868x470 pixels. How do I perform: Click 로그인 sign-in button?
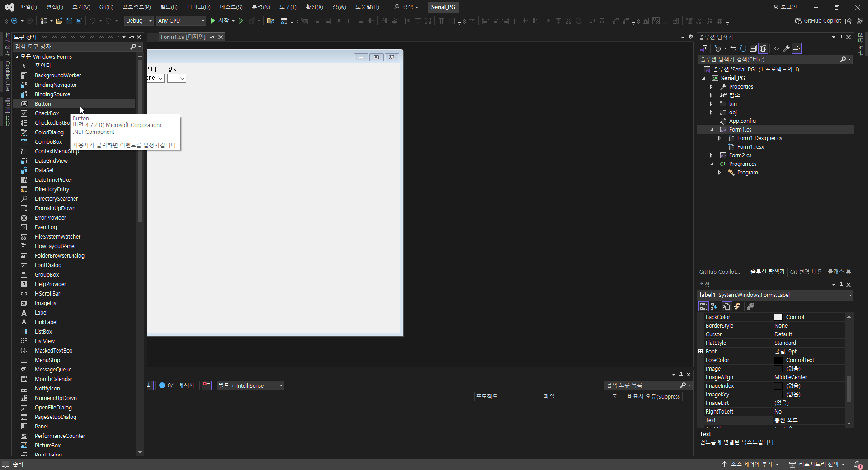[x=785, y=7]
